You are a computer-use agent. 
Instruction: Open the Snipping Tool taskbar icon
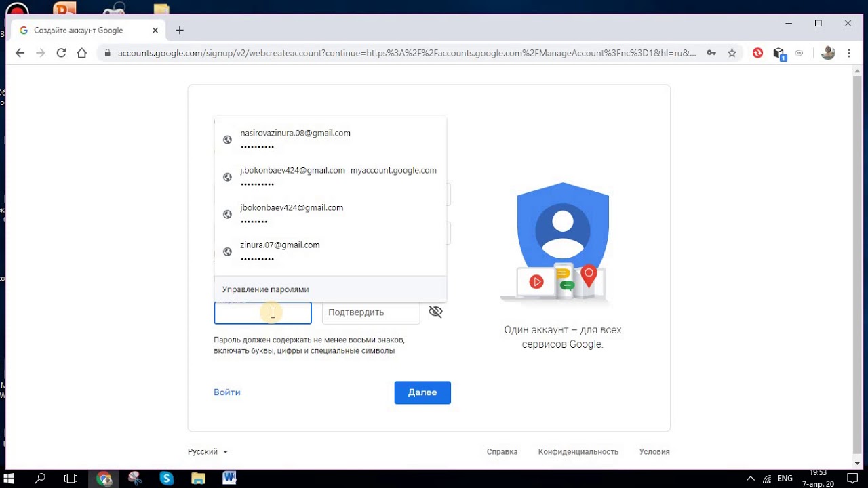pyautogui.click(x=134, y=479)
